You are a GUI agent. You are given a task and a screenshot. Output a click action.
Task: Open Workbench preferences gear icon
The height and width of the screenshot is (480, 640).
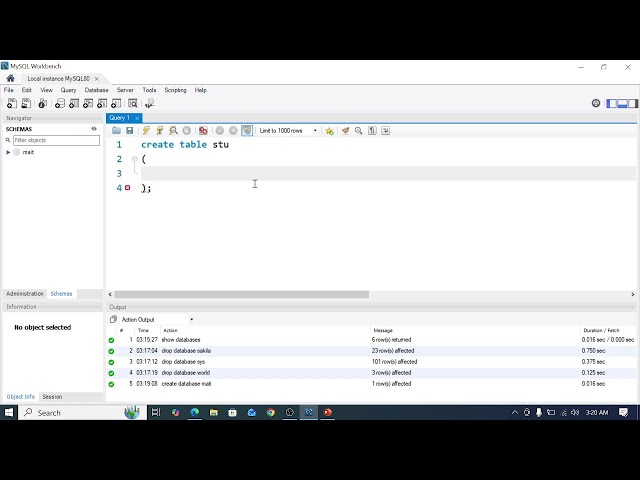point(596,103)
